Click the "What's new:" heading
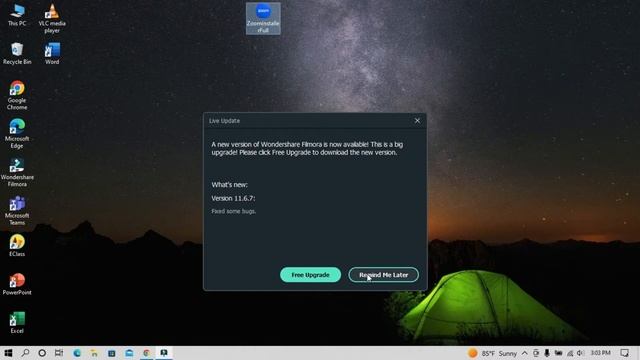 (x=229, y=184)
